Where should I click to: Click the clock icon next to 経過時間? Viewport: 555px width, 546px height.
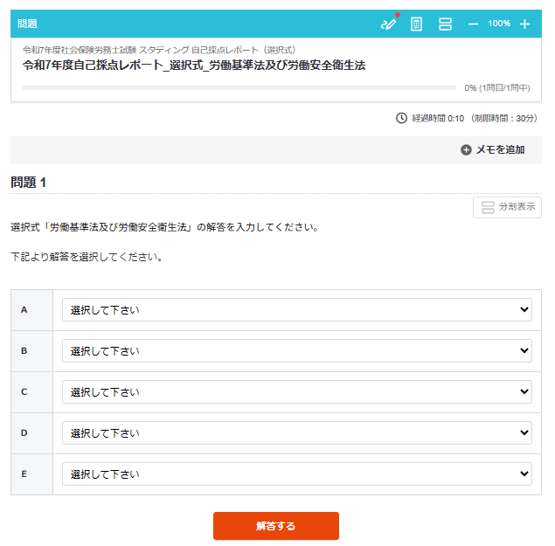coord(401,118)
